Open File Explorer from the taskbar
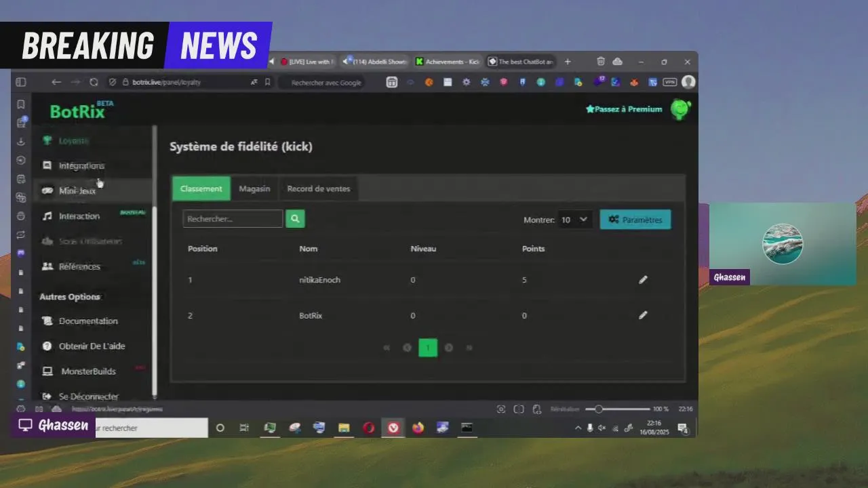 (x=344, y=428)
